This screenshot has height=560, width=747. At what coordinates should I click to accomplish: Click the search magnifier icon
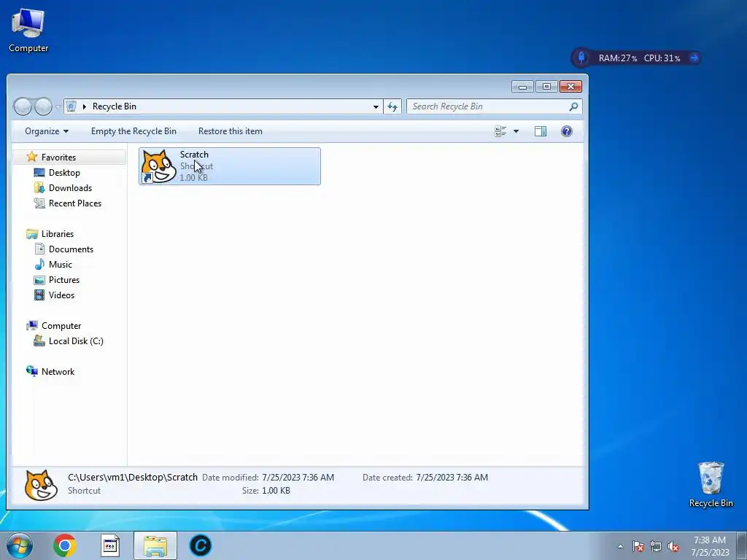[x=573, y=106]
